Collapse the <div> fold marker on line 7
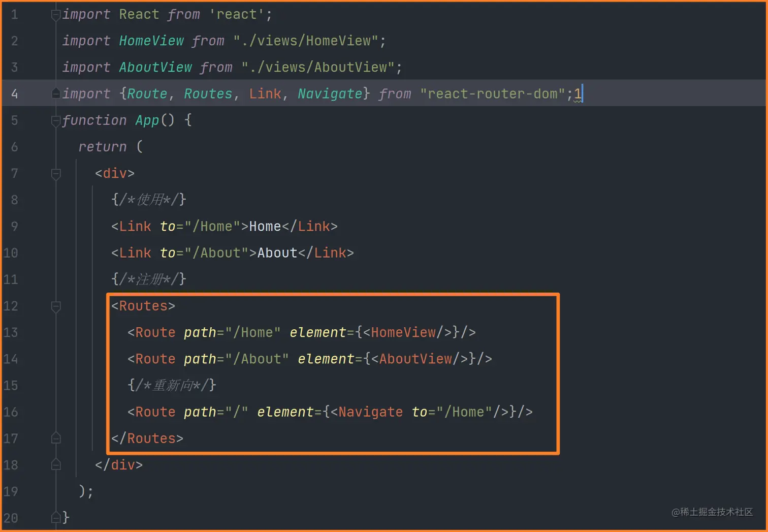The image size is (768, 532). pos(56,174)
